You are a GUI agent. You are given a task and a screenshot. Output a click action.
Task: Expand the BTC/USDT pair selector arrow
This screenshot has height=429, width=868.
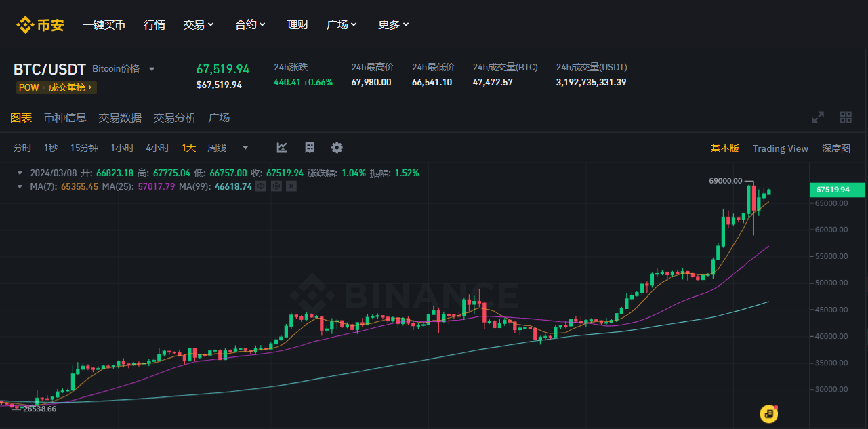pos(152,69)
